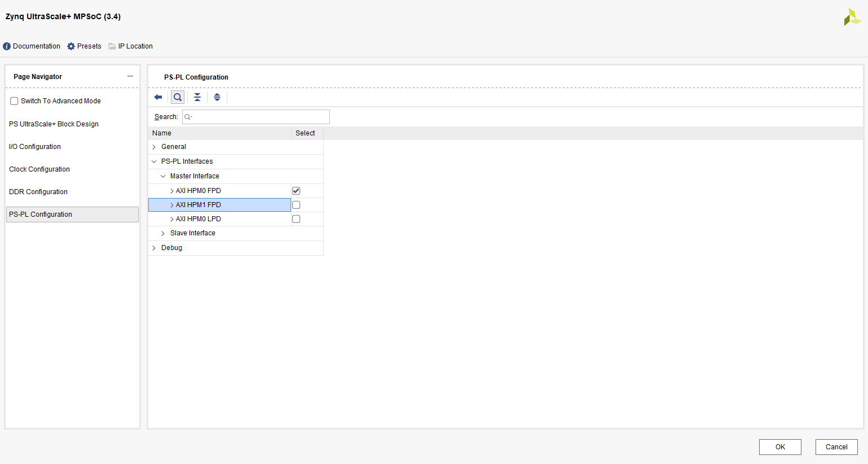Screen dimensions: 868x464
Task: Expand the Slave Interface node
Action: (163, 233)
